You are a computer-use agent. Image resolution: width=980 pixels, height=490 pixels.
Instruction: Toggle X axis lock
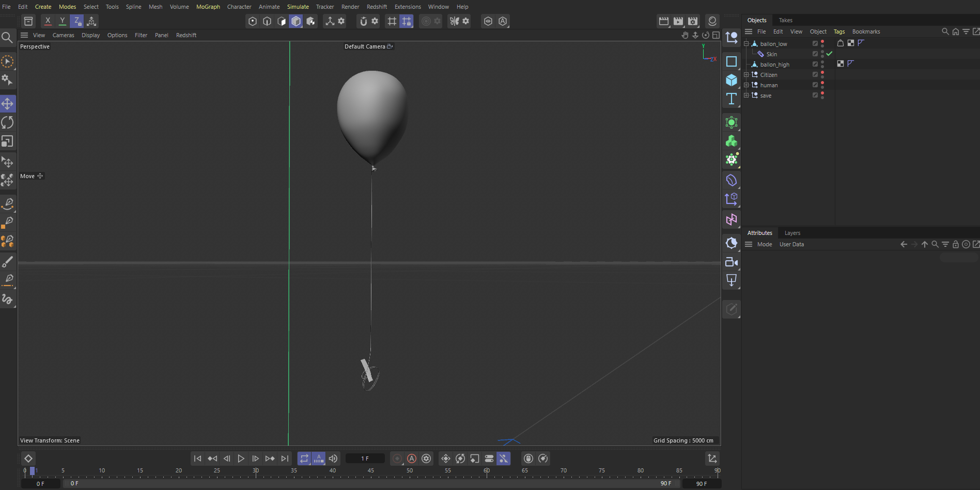click(48, 21)
